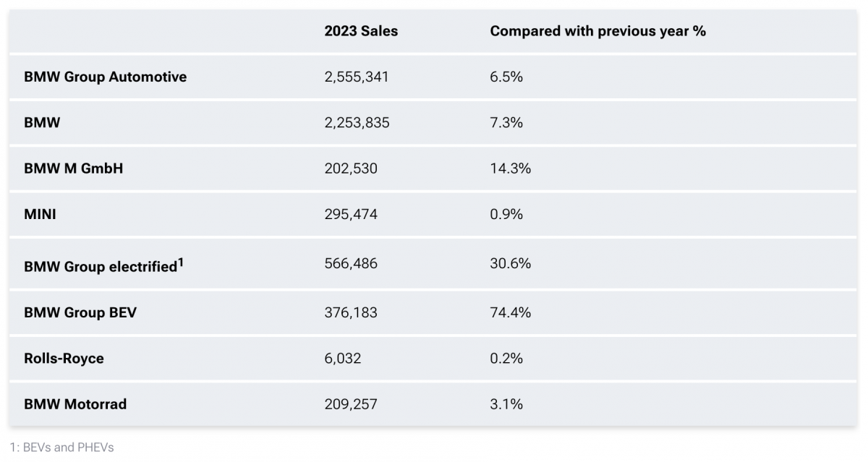Click the 295,474 sales figure
Viewport: 868px width, 462px height.
coord(351,214)
